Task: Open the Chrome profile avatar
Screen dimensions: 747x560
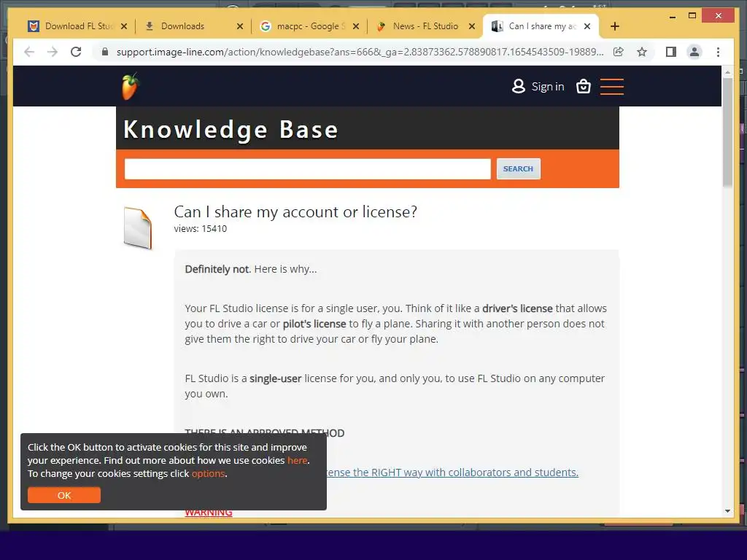Action: click(x=694, y=52)
